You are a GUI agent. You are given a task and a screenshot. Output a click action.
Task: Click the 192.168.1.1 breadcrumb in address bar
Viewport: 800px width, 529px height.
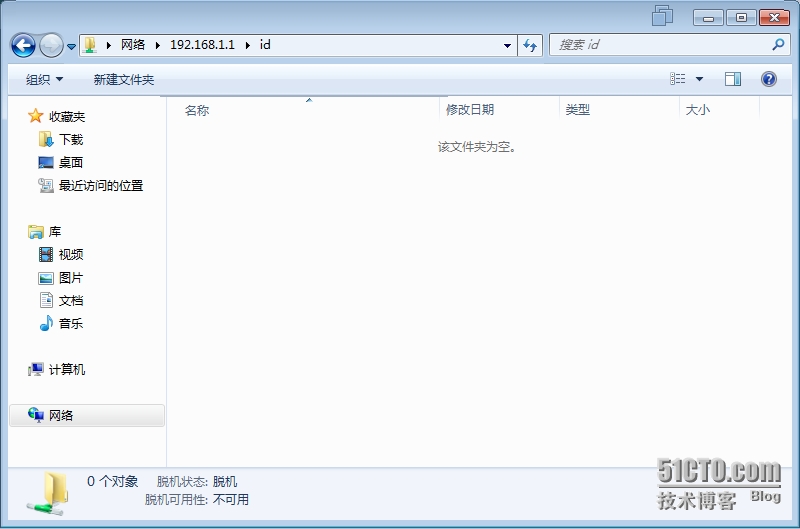[x=202, y=45]
